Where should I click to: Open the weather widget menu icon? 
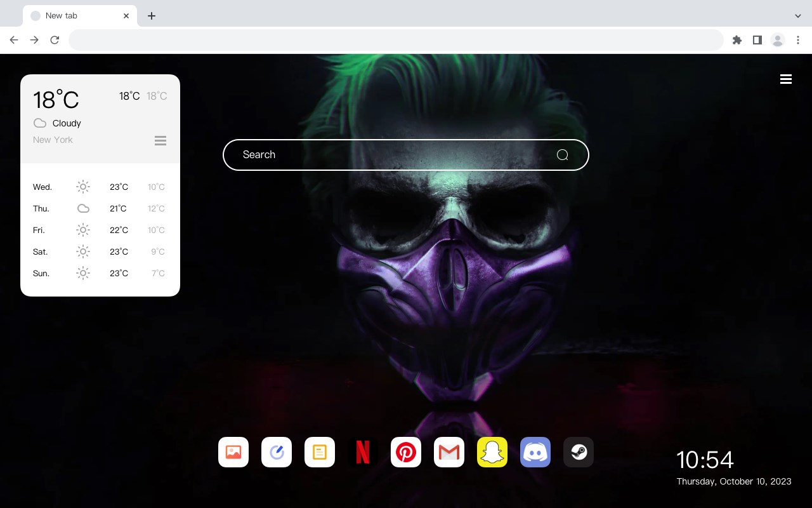pyautogui.click(x=160, y=140)
